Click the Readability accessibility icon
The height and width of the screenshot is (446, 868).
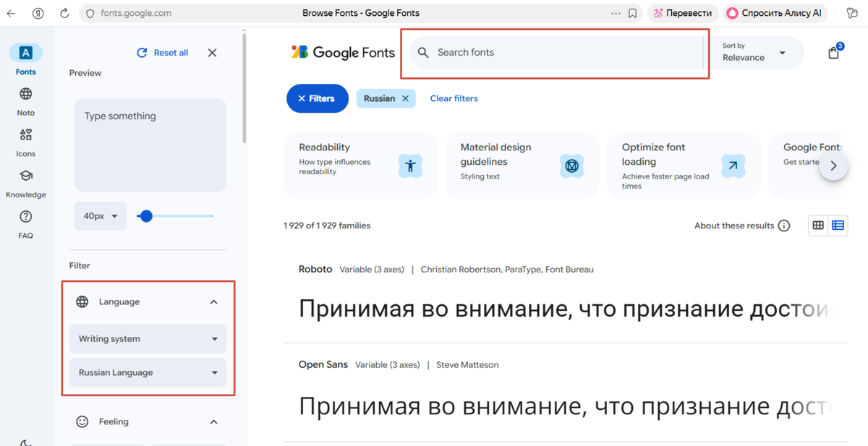[410, 166]
